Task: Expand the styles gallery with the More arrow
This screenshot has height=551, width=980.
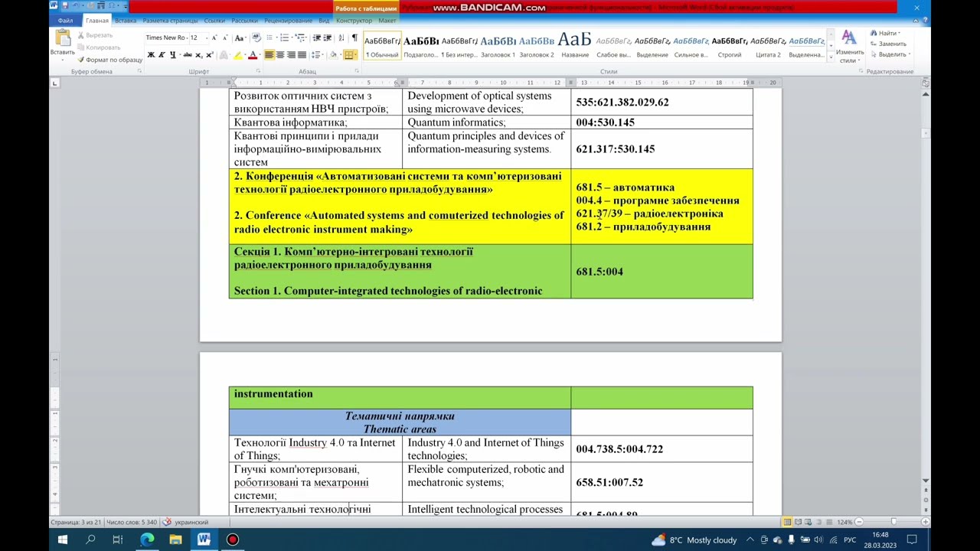Action: 830,56
